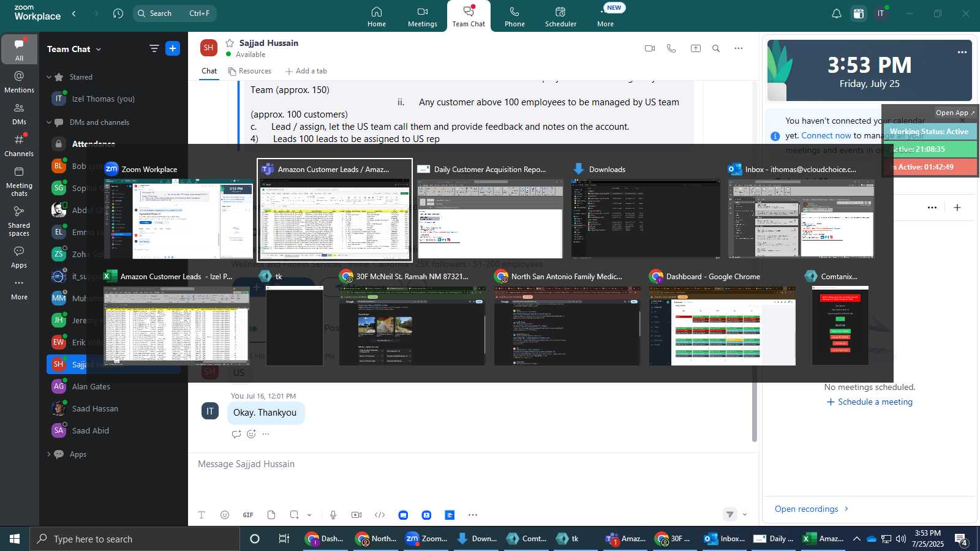Image resolution: width=980 pixels, height=551 pixels.
Task: Start a video call with Sajjad
Action: pos(650,48)
